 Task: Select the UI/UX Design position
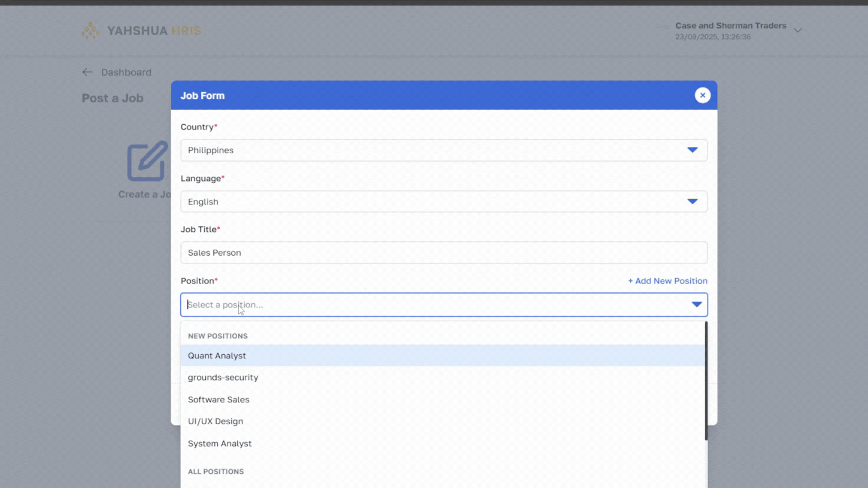(x=215, y=421)
